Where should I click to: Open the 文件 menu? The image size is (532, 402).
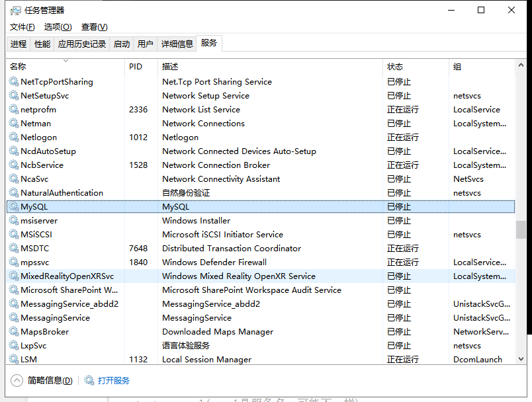click(x=22, y=27)
